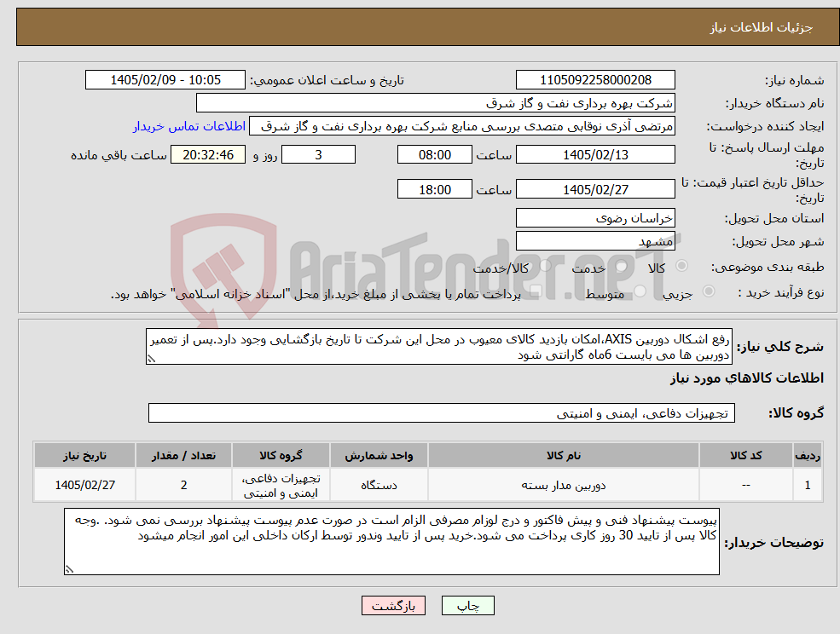Open اطلاعات تماس خریدار link
Image resolution: width=840 pixels, height=634 pixels.
(x=189, y=126)
